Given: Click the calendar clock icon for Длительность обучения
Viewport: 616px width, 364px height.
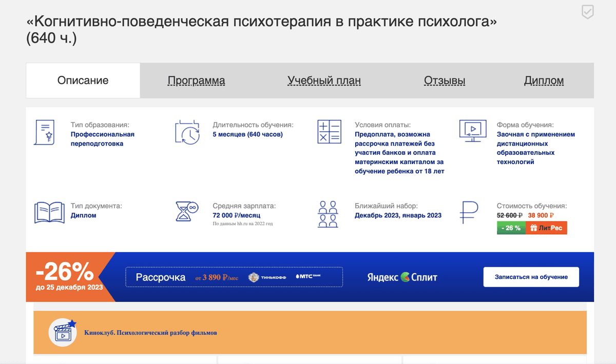Looking at the screenshot, I should click(x=187, y=132).
